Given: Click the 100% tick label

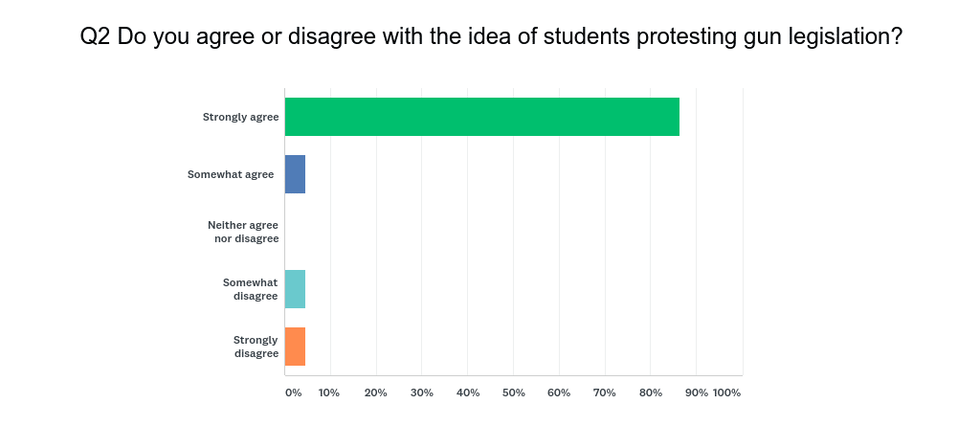Looking at the screenshot, I should click(x=727, y=392).
